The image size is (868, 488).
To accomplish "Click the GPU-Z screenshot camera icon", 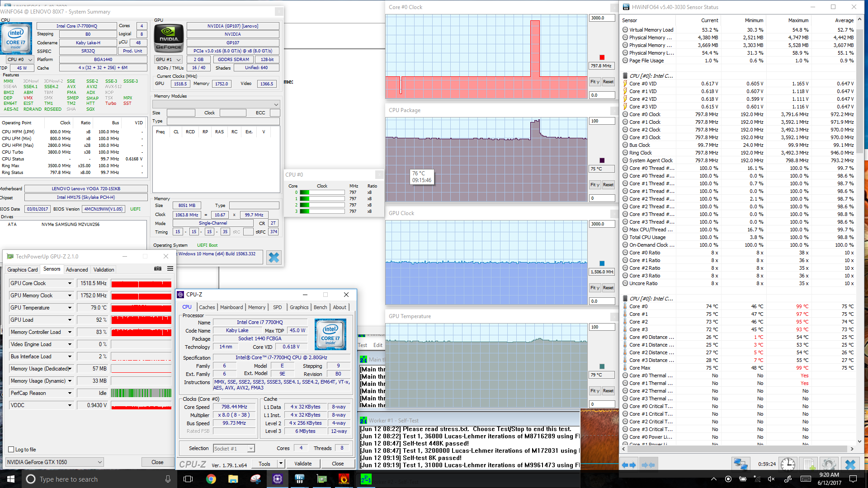I will tap(157, 269).
